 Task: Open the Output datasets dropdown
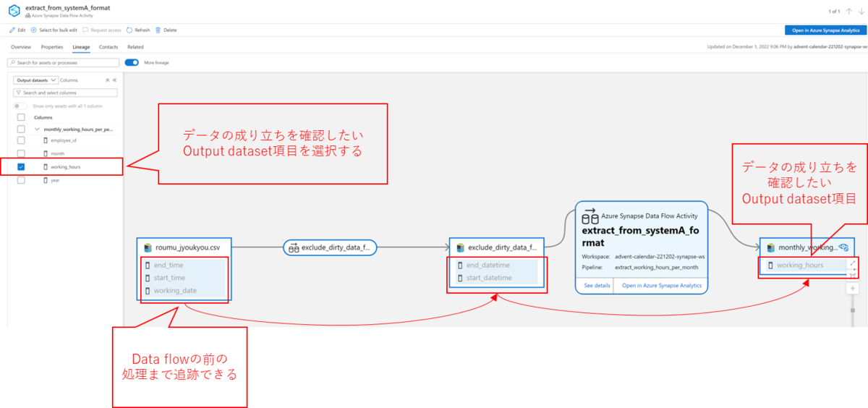[35, 80]
